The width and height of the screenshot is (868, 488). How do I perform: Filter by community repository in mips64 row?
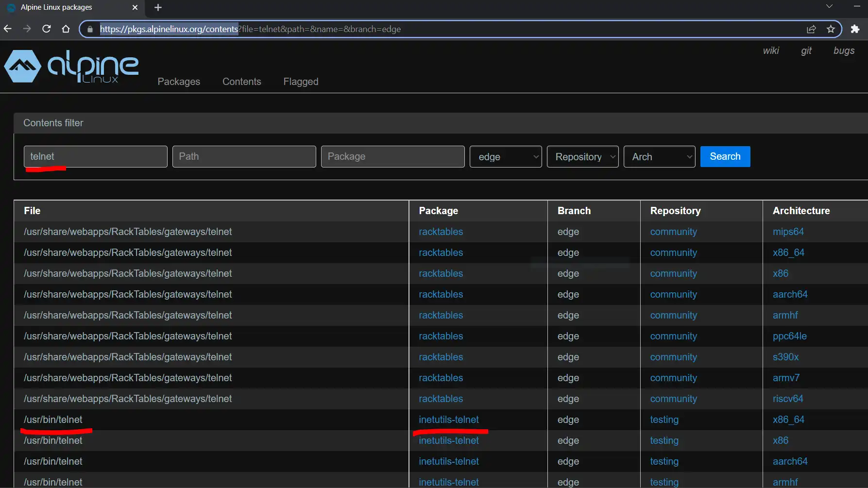coord(674,232)
